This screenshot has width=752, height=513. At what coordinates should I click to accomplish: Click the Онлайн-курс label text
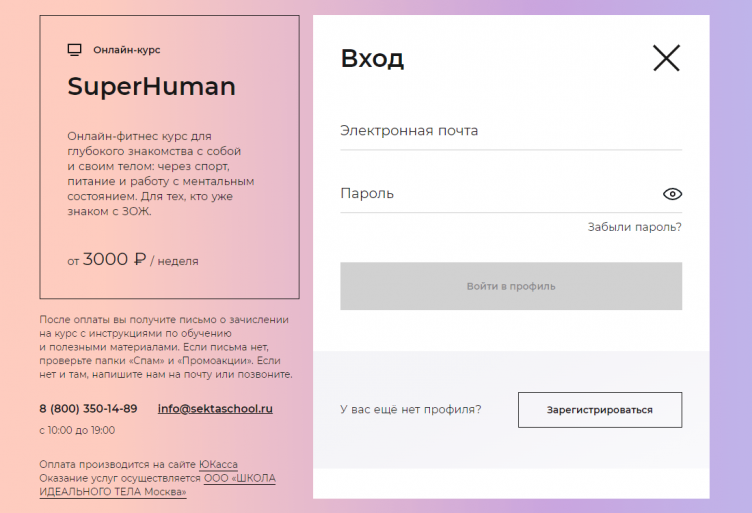pos(126,50)
